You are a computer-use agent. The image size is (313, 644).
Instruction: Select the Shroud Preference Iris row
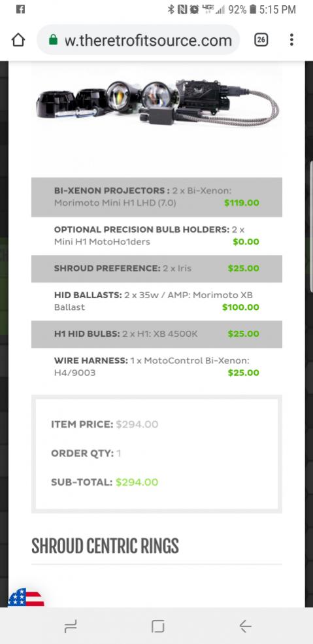157,269
